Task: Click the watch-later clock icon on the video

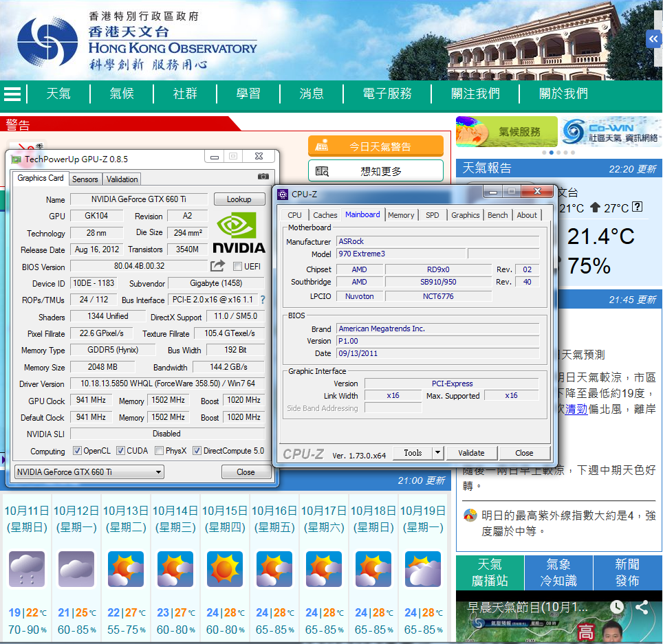Action: pyautogui.click(x=617, y=608)
